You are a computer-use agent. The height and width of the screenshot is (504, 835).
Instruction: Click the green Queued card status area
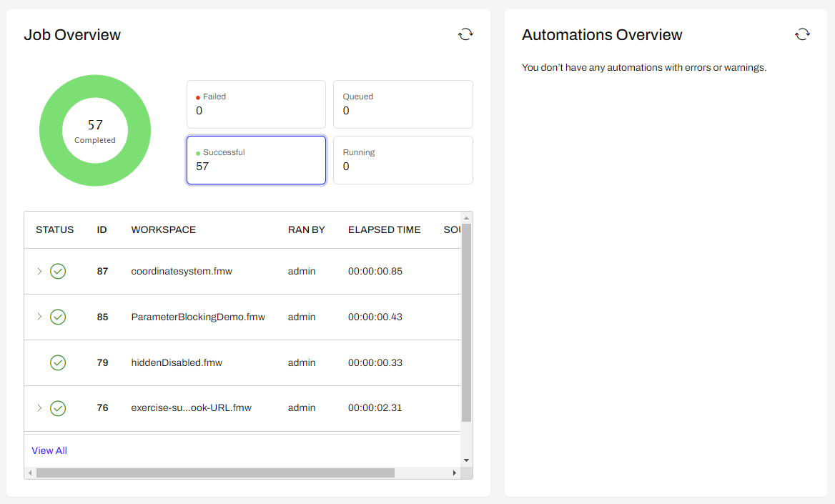click(x=402, y=104)
